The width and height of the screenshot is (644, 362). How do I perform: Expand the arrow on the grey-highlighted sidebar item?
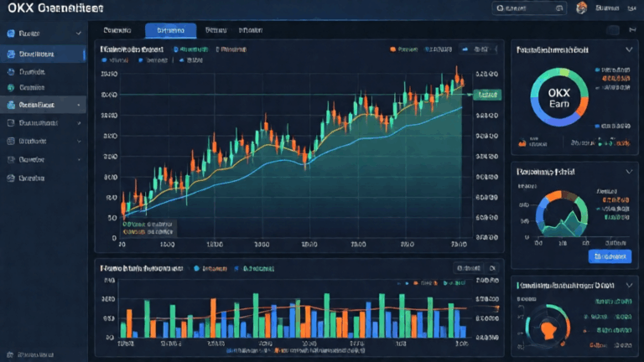[x=79, y=105]
